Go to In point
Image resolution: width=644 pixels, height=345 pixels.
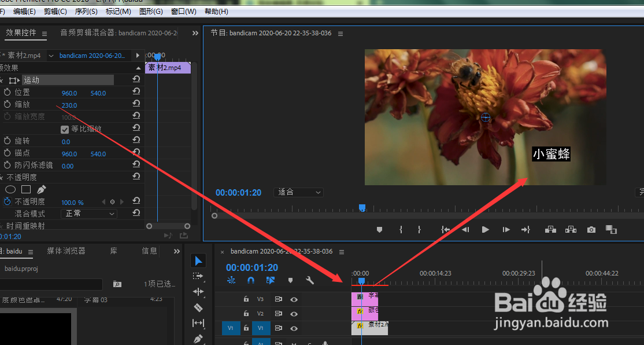tap(445, 230)
